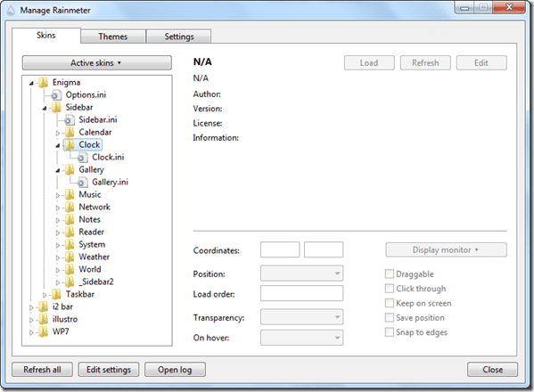Expand the Calendar folder arrow
The image size is (534, 392).
pyautogui.click(x=58, y=133)
